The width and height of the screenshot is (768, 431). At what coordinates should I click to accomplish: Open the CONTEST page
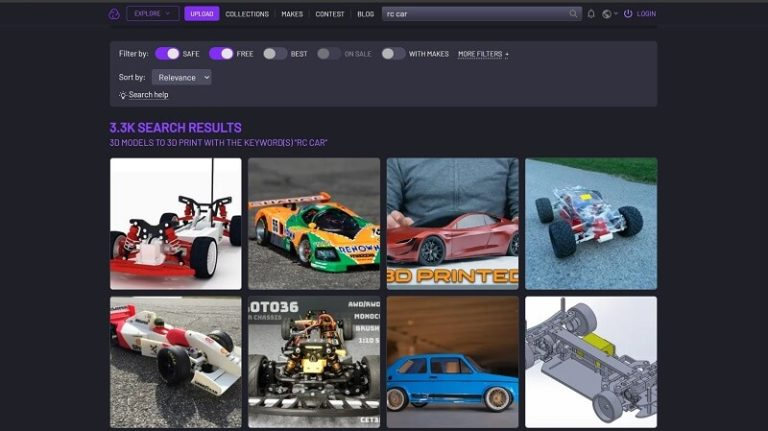330,14
